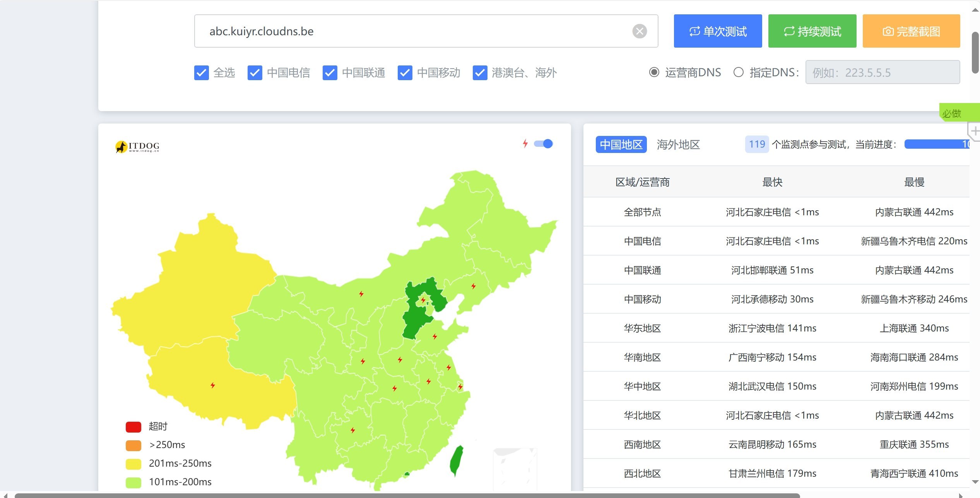The width and height of the screenshot is (980, 498).
Task: Start 持续测试 continuous test
Action: click(812, 31)
